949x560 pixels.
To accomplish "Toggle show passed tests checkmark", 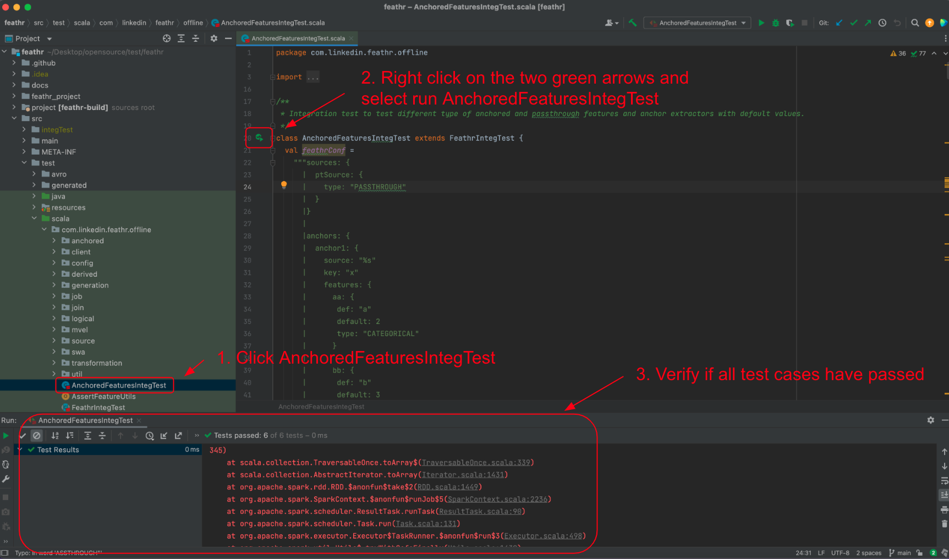I will [23, 436].
